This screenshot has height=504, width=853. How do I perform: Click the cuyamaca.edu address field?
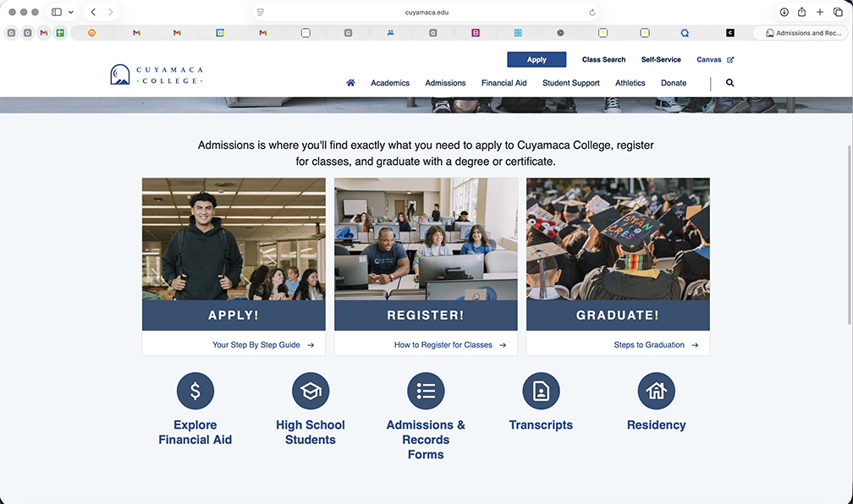click(426, 12)
